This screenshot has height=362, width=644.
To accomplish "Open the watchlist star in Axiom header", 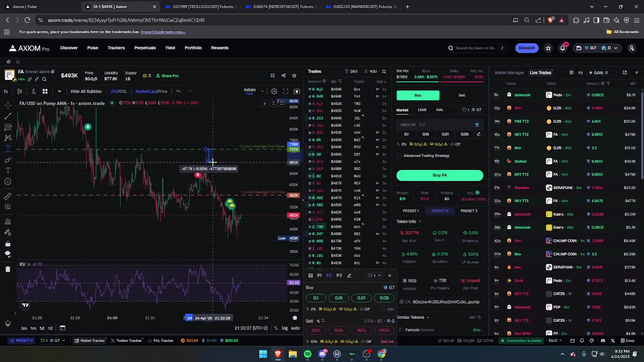I will click(x=548, y=48).
